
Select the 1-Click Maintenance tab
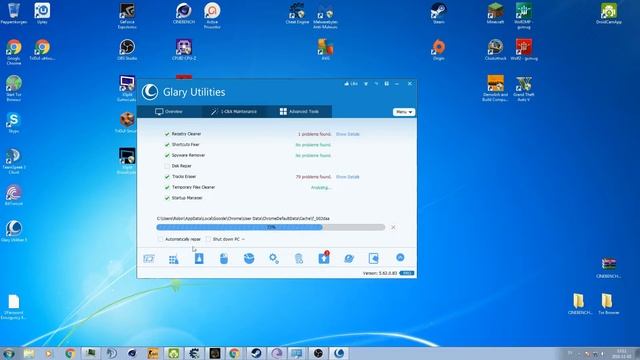(234, 111)
